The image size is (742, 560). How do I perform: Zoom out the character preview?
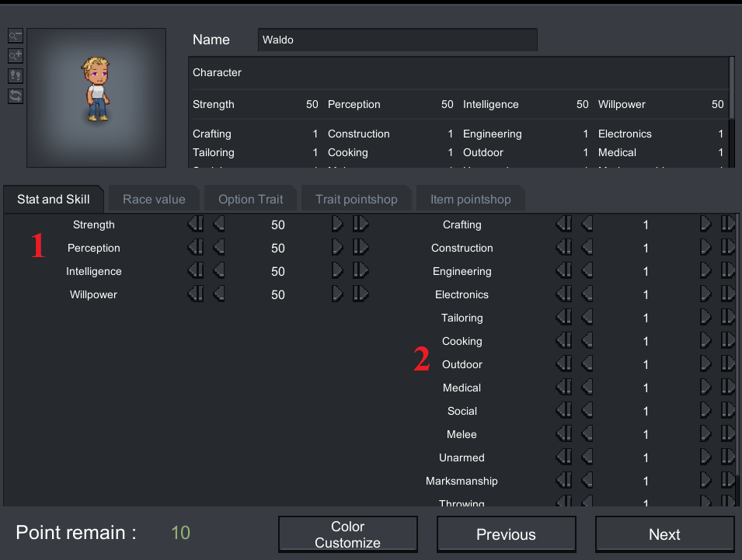[x=16, y=36]
